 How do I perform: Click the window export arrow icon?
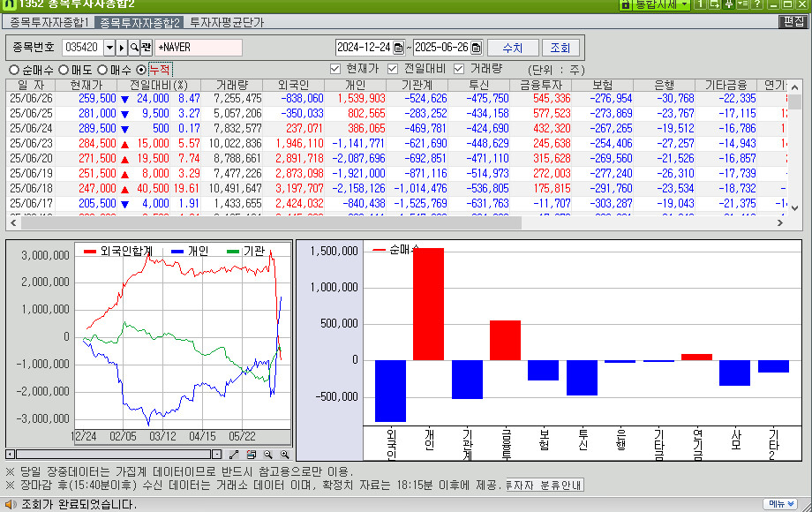pos(714,4)
